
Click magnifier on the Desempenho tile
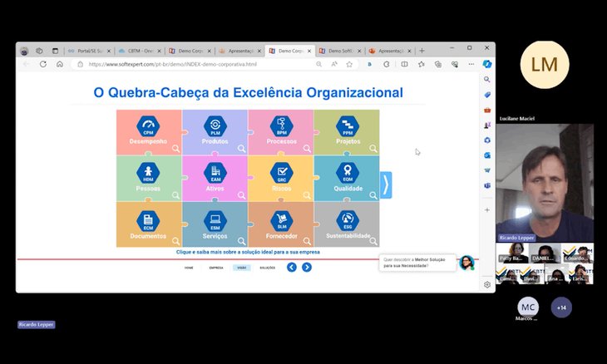tap(175, 149)
